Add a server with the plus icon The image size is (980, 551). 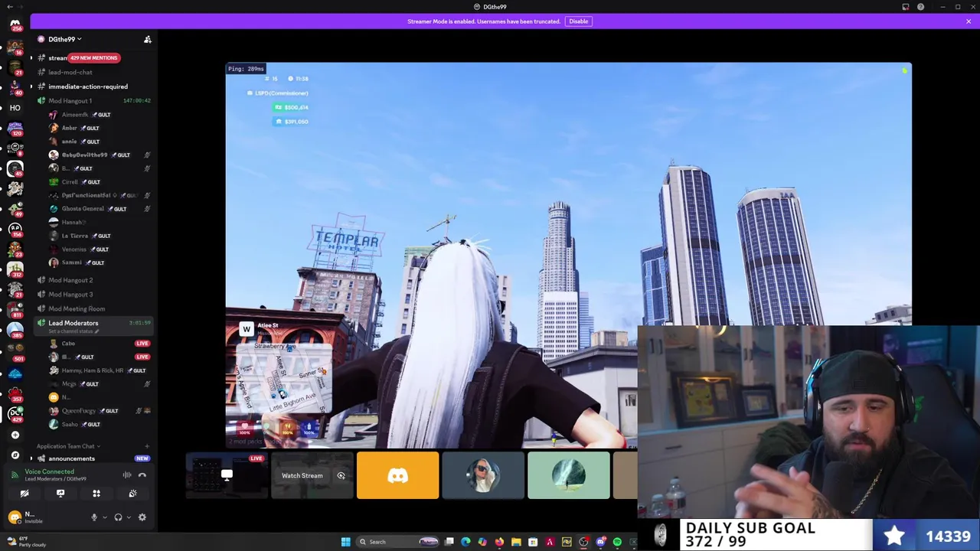tap(15, 435)
